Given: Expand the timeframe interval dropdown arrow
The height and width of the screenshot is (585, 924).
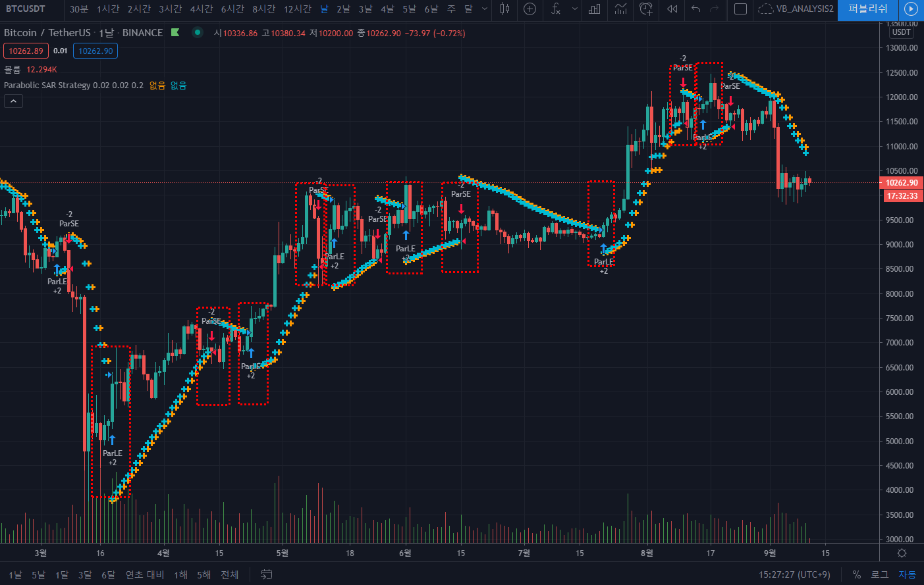Looking at the screenshot, I should pos(485,9).
